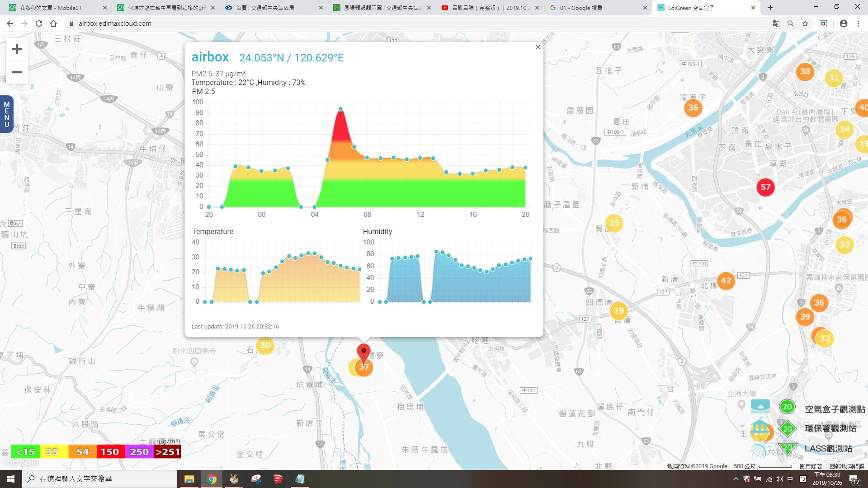This screenshot has height=488, width=868.
Task: Reload the current page
Action: pyautogui.click(x=39, y=23)
